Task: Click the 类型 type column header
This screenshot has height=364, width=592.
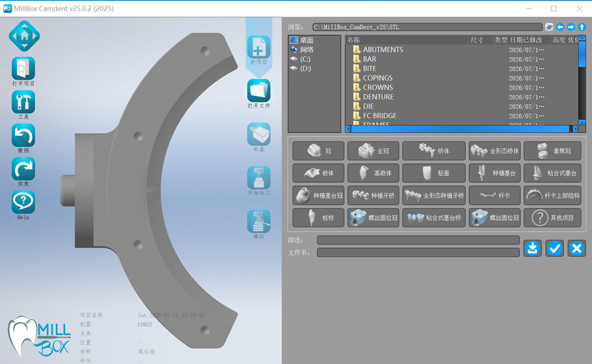Action: click(501, 40)
